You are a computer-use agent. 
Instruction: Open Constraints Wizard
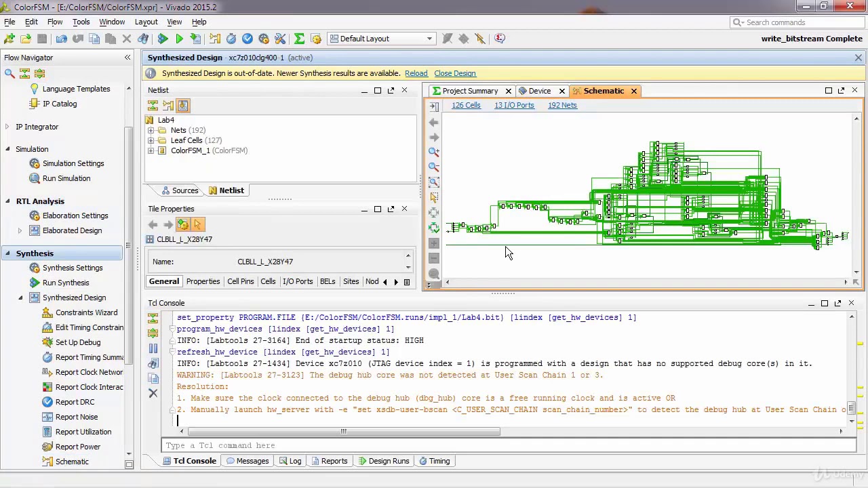[x=86, y=312]
